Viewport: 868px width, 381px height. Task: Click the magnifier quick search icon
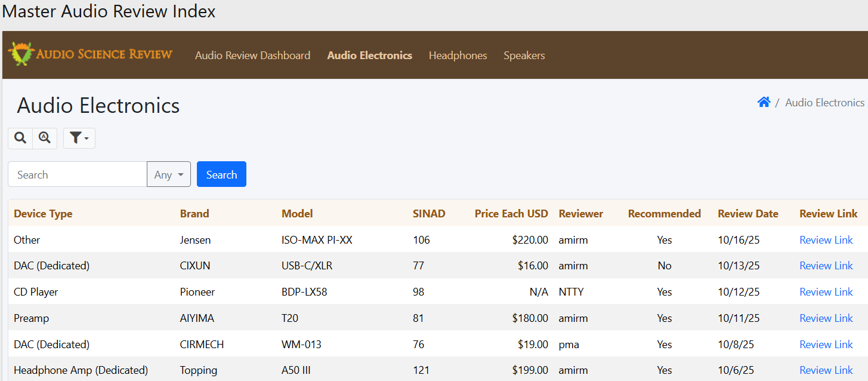20,138
